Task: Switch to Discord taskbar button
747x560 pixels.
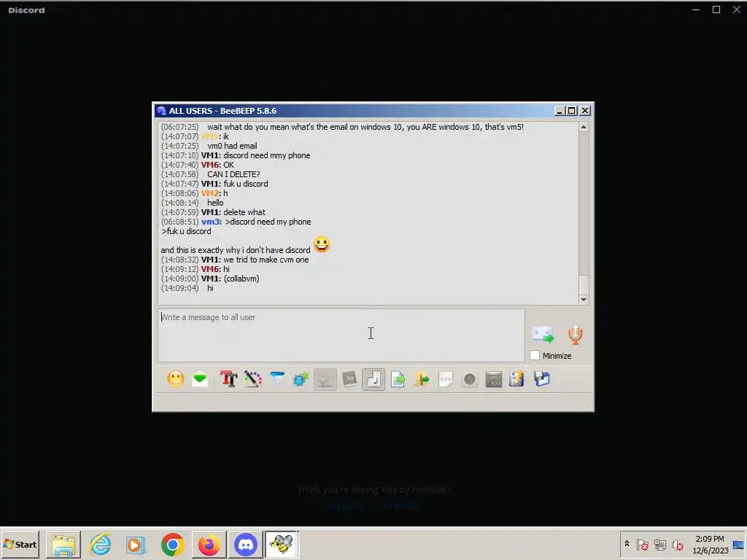Action: pos(246,544)
